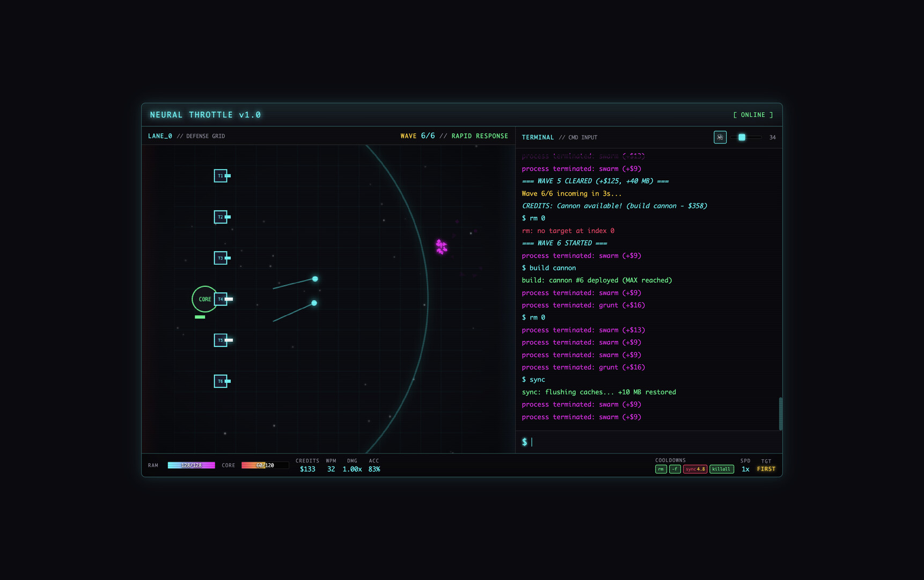The height and width of the screenshot is (580, 924).
Task: Toggle the ONLINE status indicator
Action: tap(753, 114)
